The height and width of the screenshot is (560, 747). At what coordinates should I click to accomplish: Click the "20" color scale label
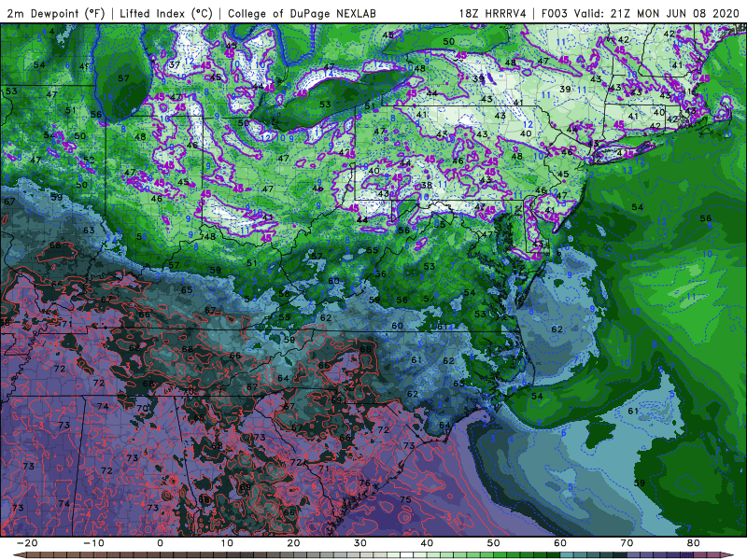point(293,543)
